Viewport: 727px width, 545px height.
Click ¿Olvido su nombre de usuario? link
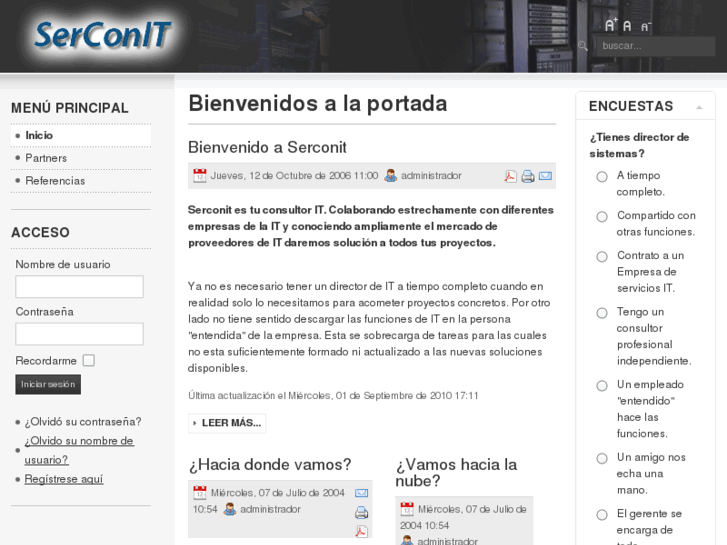coord(79,450)
